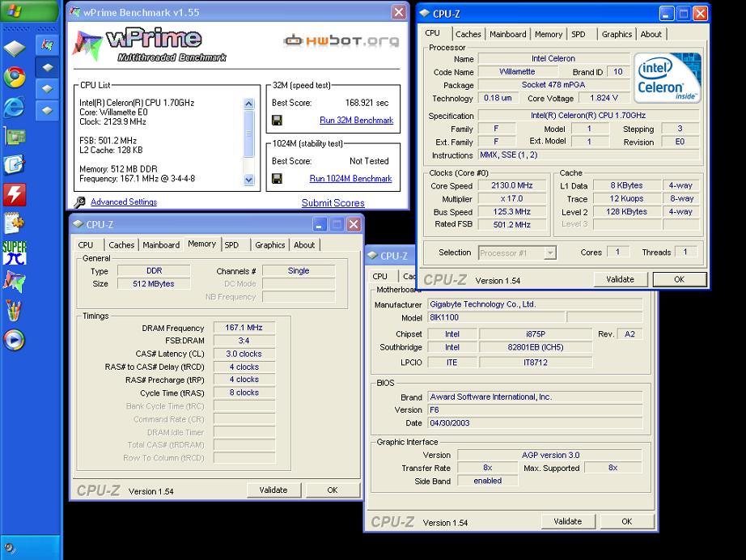Click OK in the CPU-Z Motherboard window
The height and width of the screenshot is (560, 746).
[627, 521]
